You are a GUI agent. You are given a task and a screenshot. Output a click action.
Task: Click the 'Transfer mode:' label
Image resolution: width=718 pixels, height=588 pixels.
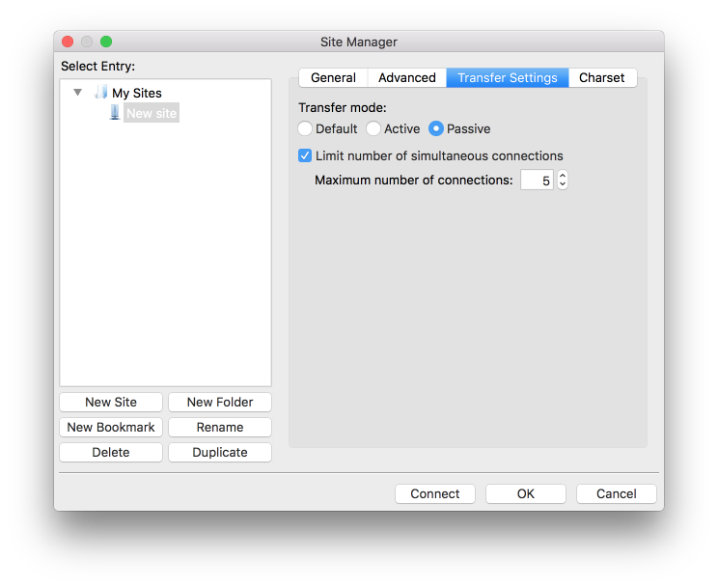(x=343, y=108)
